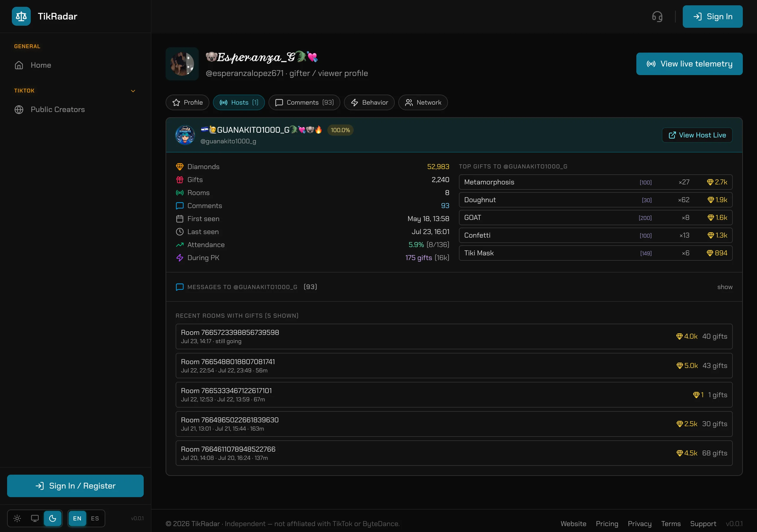Click the GUANAKITO1000_G host avatar

pyautogui.click(x=185, y=135)
